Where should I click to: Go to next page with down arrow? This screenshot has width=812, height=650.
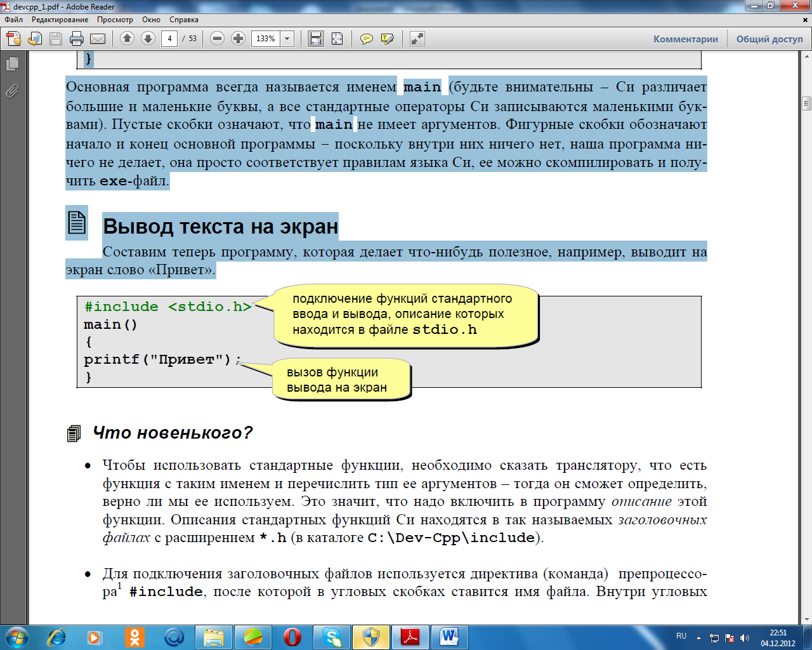pos(148,39)
